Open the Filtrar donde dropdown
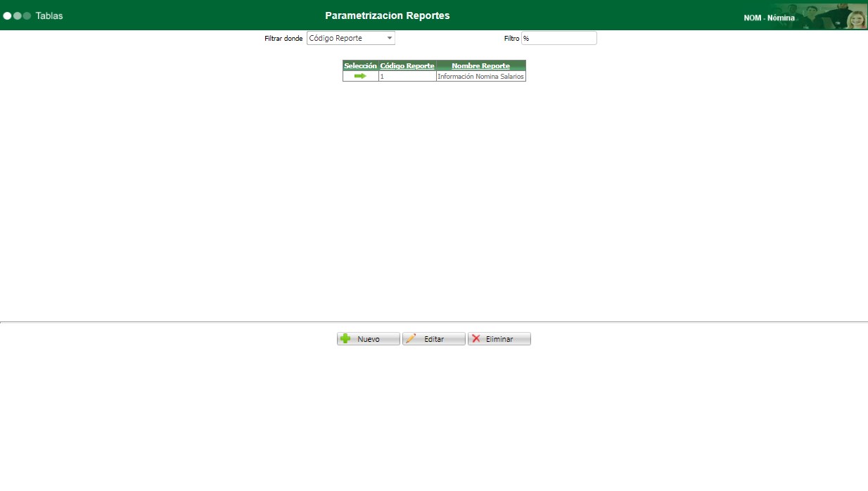Viewport: 868px width, 491px height. coord(351,38)
